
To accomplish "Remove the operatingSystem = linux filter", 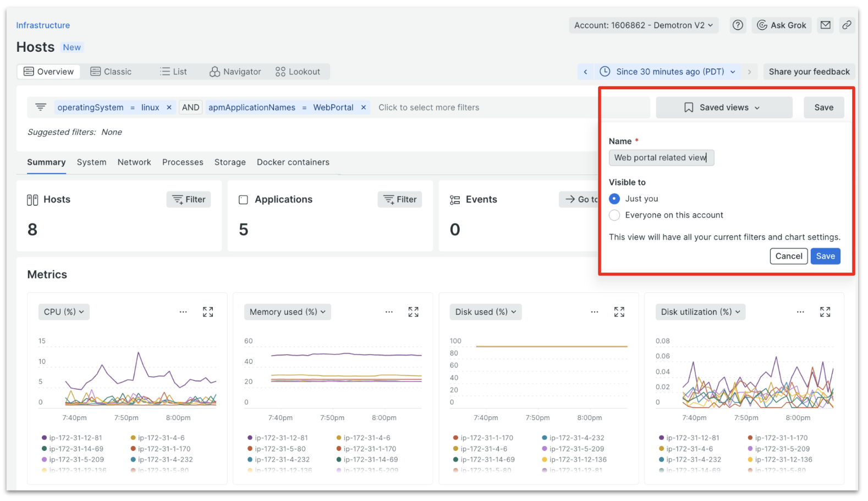I will 169,107.
